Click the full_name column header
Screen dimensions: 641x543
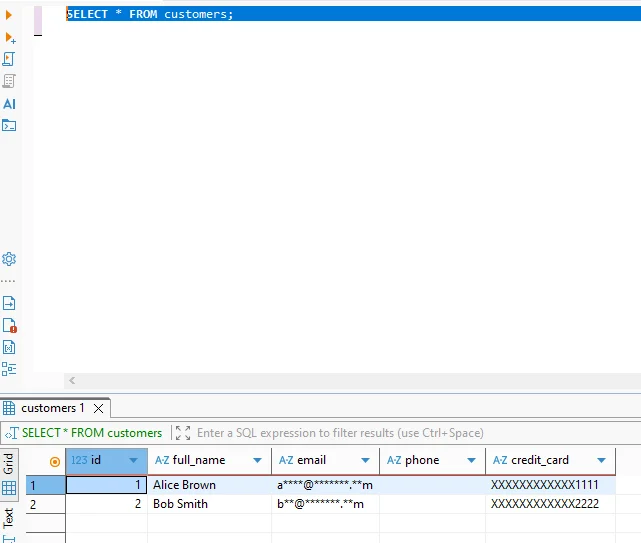[x=198, y=460]
